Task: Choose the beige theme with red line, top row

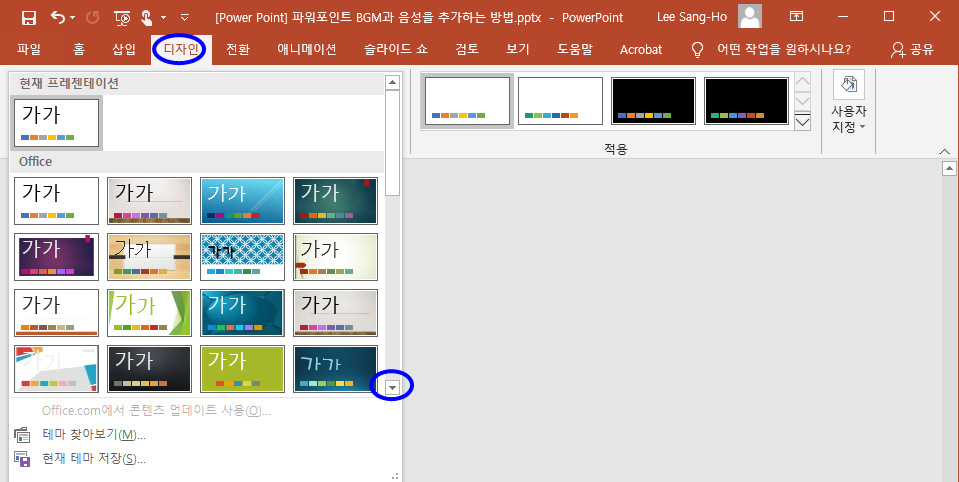Action: (x=149, y=201)
